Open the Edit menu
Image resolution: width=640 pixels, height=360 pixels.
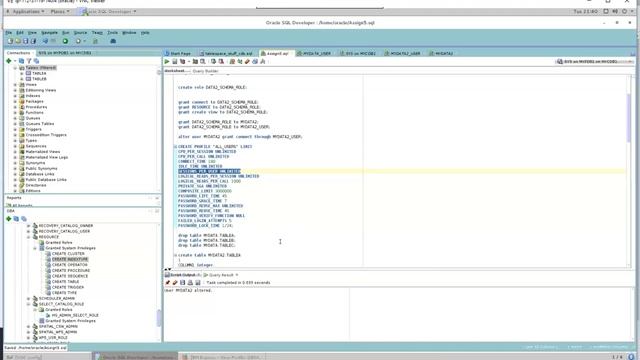(20, 33)
